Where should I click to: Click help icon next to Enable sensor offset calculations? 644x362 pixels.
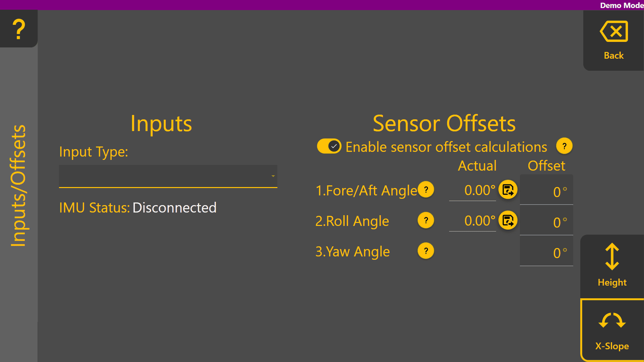[x=564, y=146]
